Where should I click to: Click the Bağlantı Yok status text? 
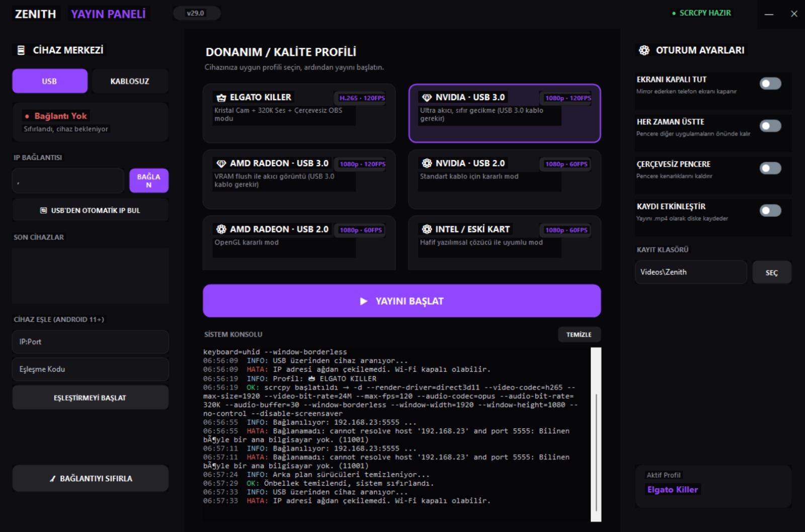pos(60,116)
